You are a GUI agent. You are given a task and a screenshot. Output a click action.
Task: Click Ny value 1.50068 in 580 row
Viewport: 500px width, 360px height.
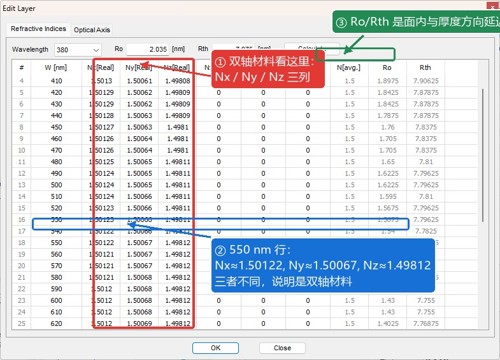[139, 277]
